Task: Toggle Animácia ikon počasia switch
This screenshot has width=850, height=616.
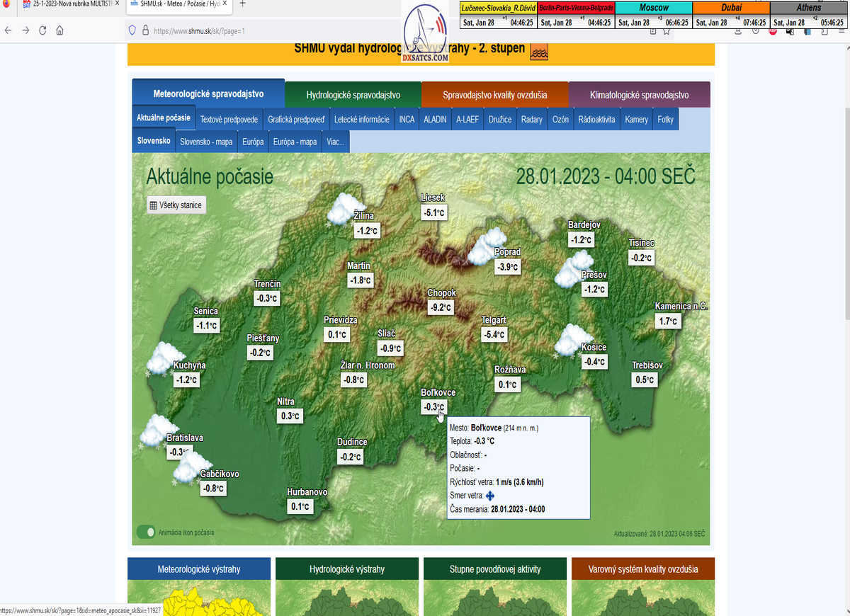Action: (147, 532)
